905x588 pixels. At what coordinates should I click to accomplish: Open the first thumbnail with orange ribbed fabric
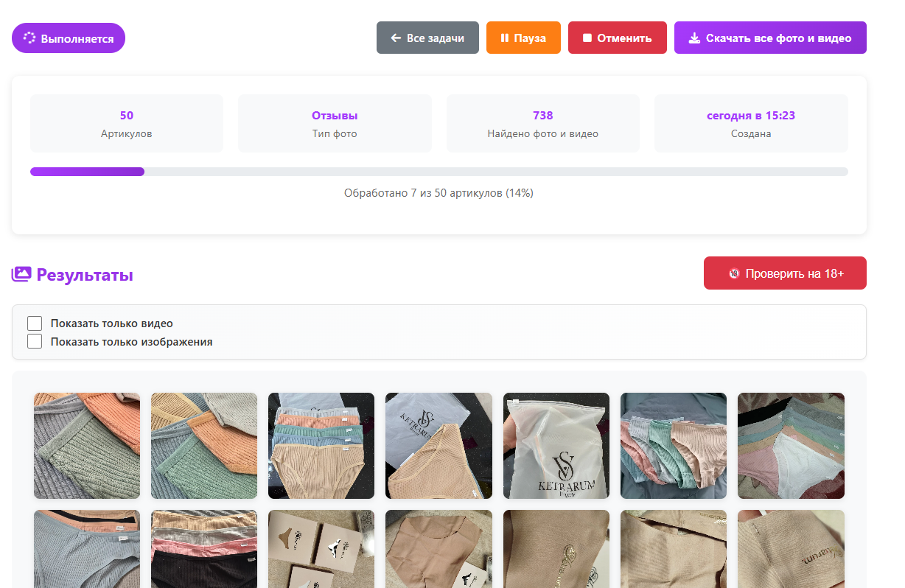87,446
